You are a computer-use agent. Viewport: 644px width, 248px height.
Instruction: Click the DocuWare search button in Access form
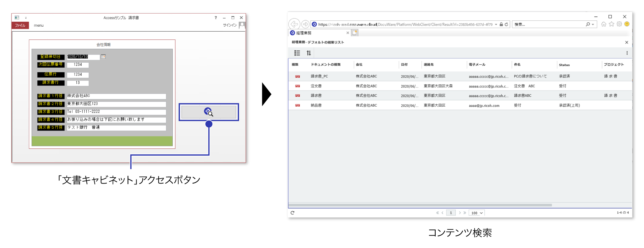click(x=209, y=112)
